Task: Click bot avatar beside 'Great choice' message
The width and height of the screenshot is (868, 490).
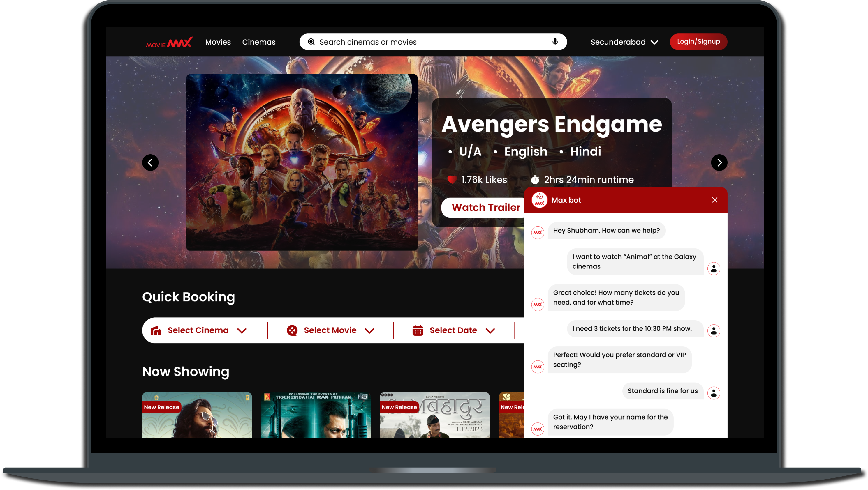Action: pos(538,305)
